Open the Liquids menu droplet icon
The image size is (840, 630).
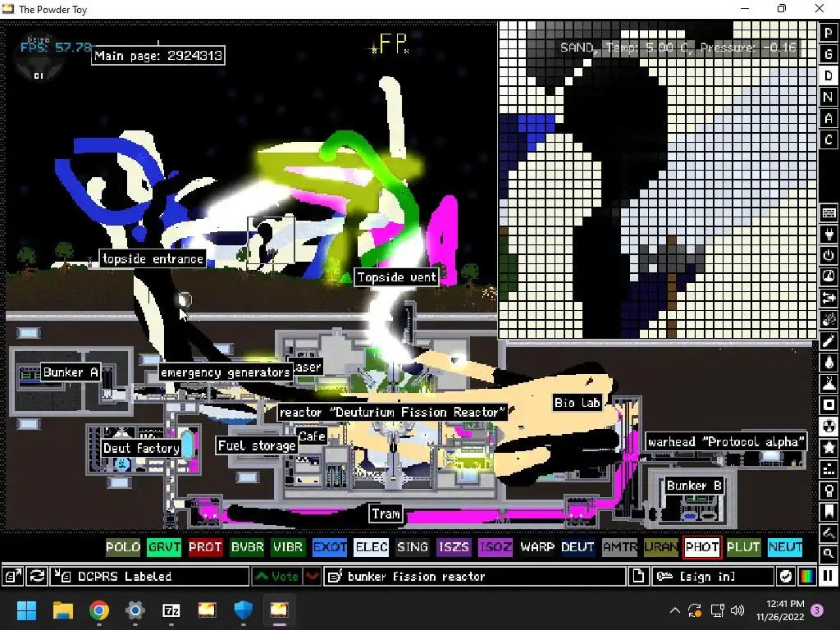tap(829, 362)
